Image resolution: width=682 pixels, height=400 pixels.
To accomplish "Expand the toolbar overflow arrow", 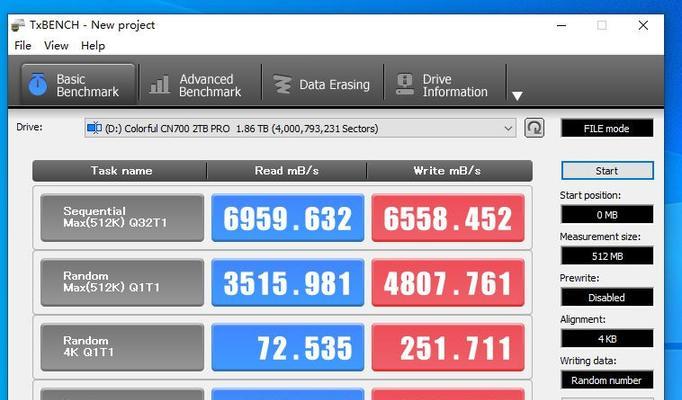I will tap(517, 96).
